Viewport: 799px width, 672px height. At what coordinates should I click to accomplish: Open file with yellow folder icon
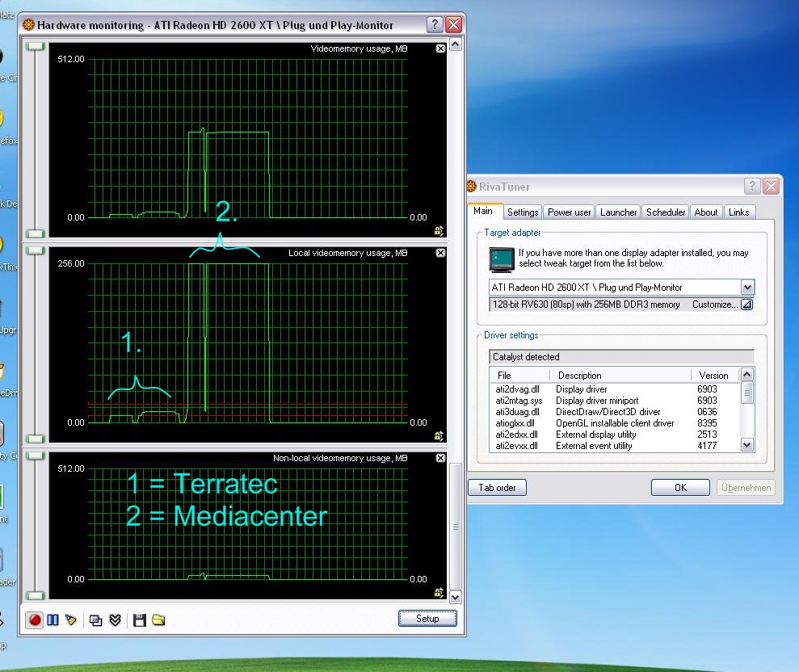[x=158, y=619]
